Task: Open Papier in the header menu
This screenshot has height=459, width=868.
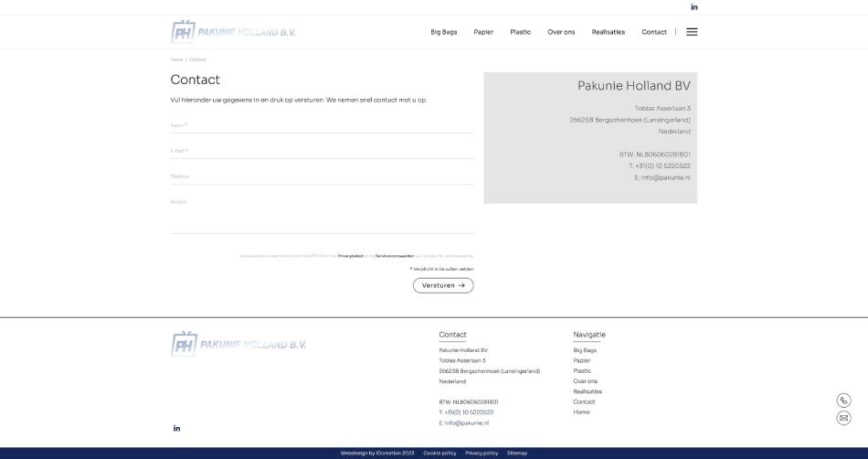Action: [483, 32]
